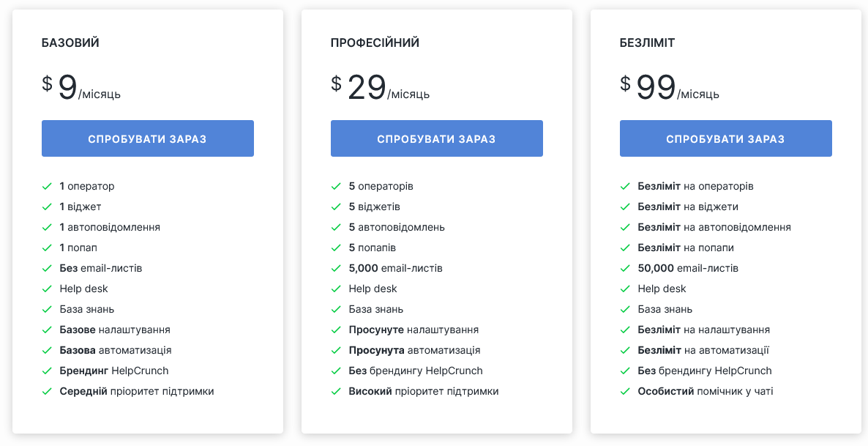Click the checkmark next to «5,000 email-листів»
The width and height of the screenshot is (868, 446).
pyautogui.click(x=334, y=268)
